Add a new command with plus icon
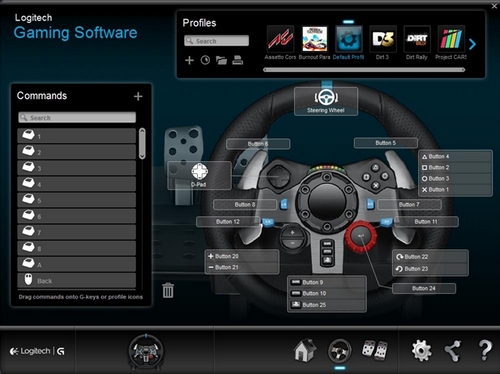The image size is (500, 374). (138, 96)
